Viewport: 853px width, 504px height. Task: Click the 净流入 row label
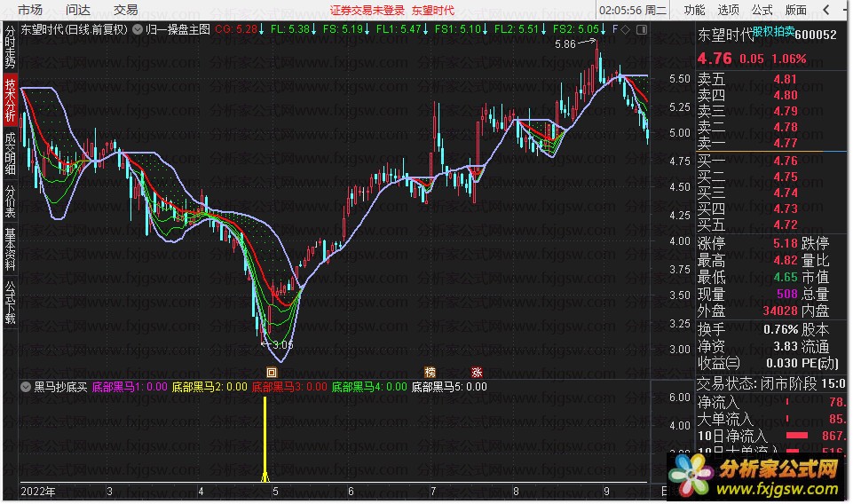click(718, 402)
